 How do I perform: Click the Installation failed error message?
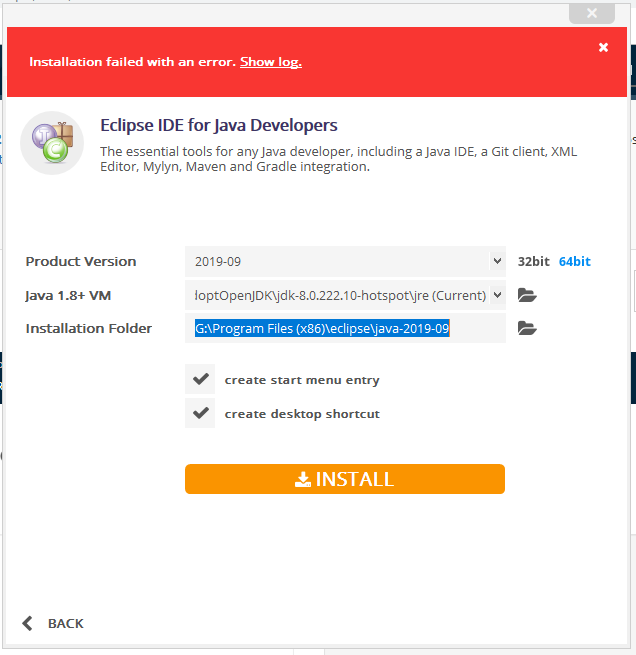coord(133,62)
